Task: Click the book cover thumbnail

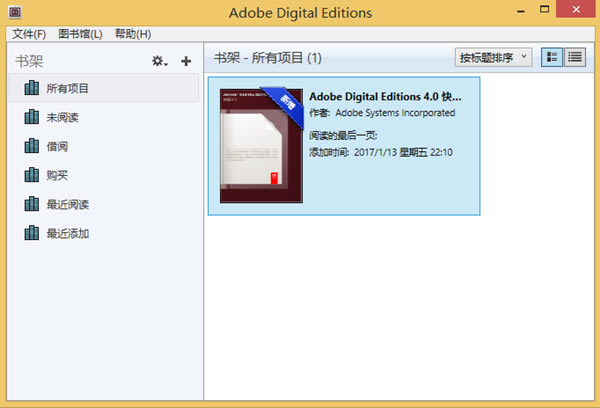Action: (x=261, y=145)
